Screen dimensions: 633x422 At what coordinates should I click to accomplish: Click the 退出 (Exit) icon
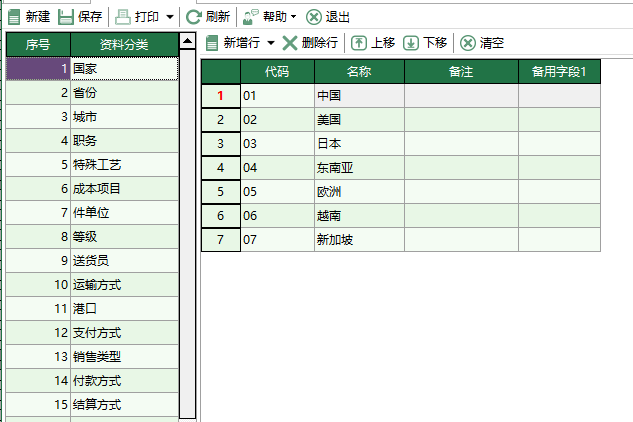click(x=314, y=17)
